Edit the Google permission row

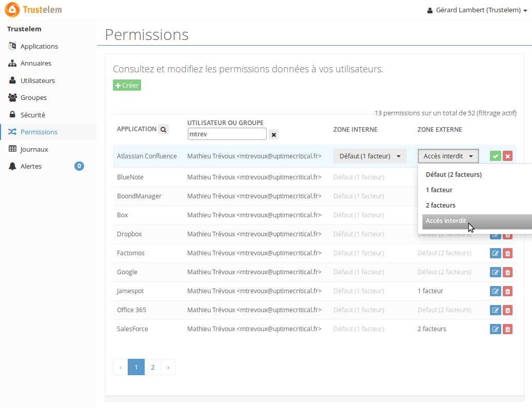tap(496, 272)
